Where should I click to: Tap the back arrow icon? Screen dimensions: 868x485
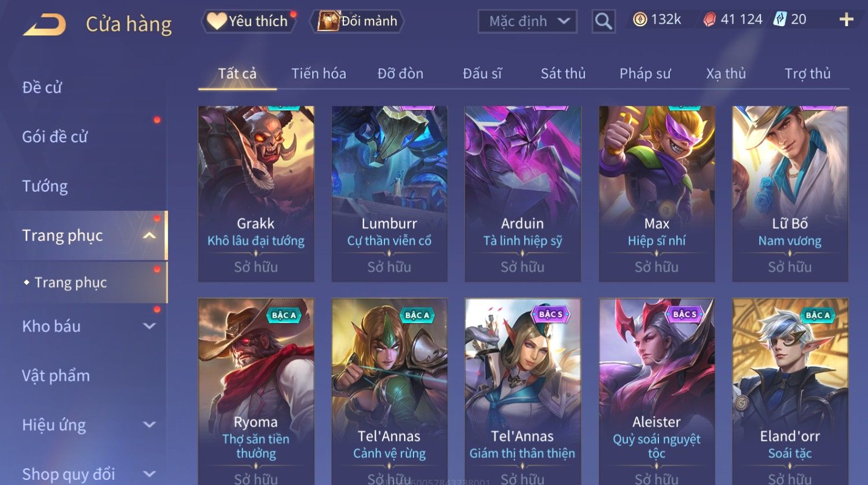(x=44, y=24)
